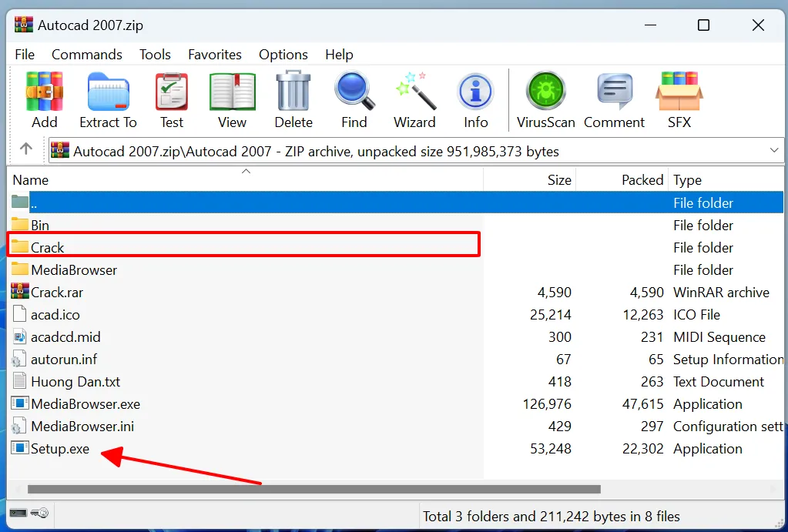The height and width of the screenshot is (532, 788).
Task: Open the archive Comment editor
Action: (x=614, y=99)
